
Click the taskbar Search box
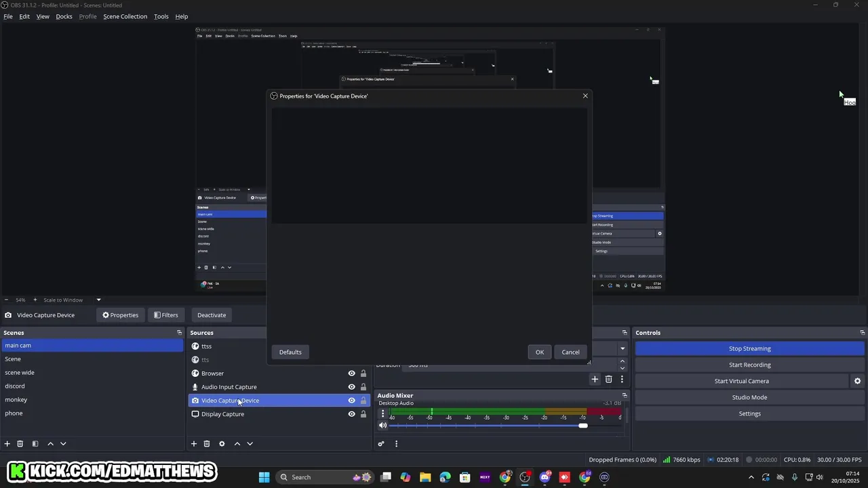(x=325, y=477)
